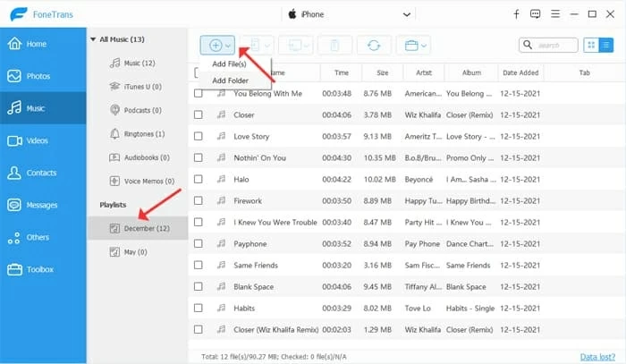Image resolution: width=626 pixels, height=364 pixels.
Task: Check the Blank Space checkbox
Action: click(x=198, y=286)
